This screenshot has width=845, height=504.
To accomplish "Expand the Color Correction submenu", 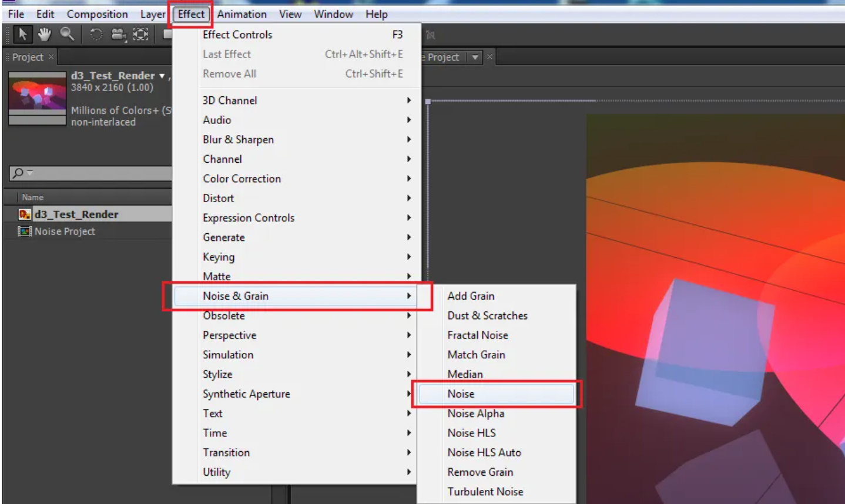I will (x=242, y=178).
